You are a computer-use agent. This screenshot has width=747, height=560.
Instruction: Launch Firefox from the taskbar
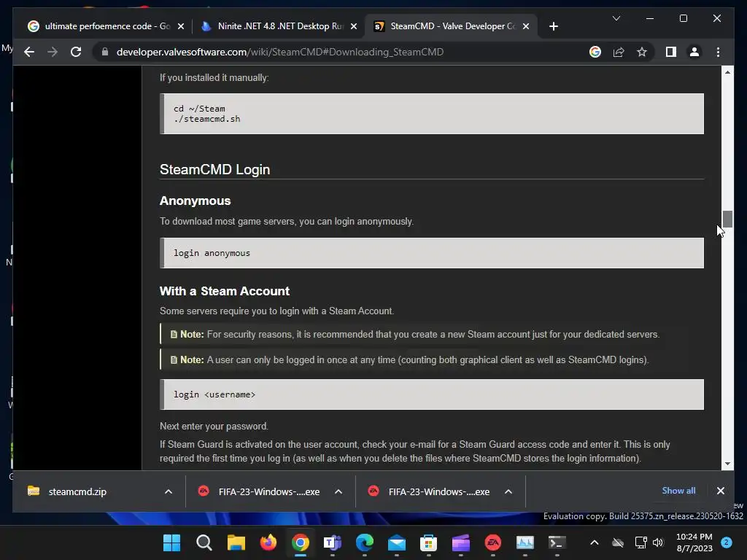pos(268,542)
